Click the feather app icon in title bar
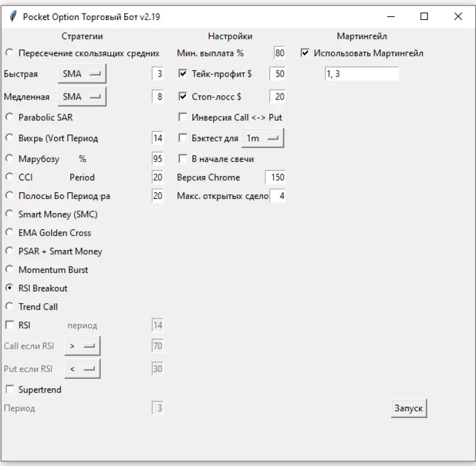Image resolution: width=476 pixels, height=466 pixels. click(13, 16)
